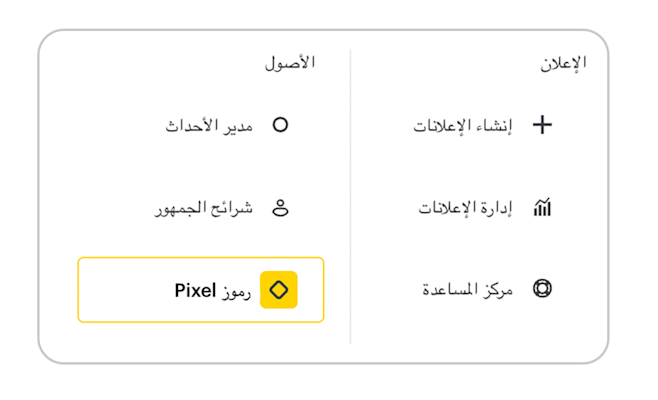Open إنشاء الإعلانات menu entry
The width and height of the screenshot is (658, 400).
pyautogui.click(x=462, y=126)
